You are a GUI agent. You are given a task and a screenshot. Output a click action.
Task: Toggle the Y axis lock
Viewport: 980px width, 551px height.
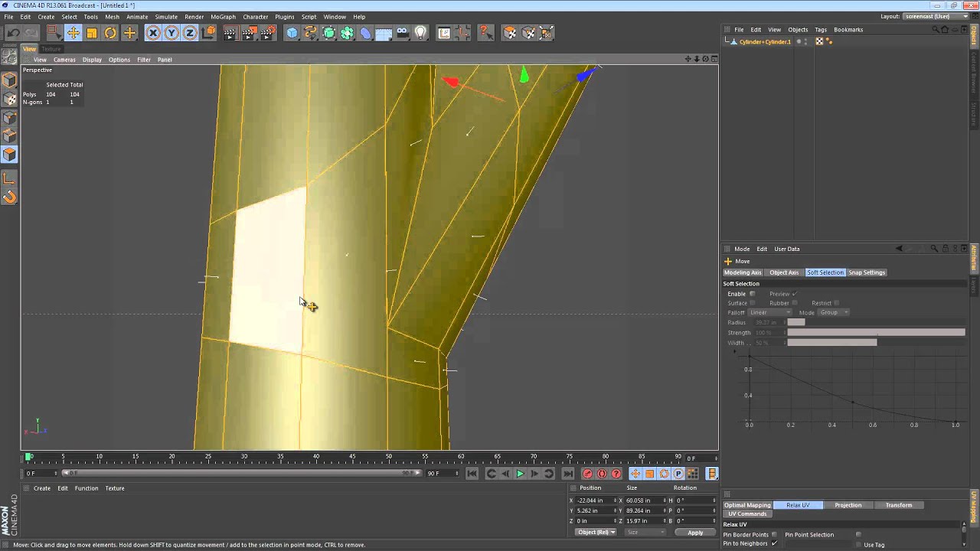pos(171,33)
